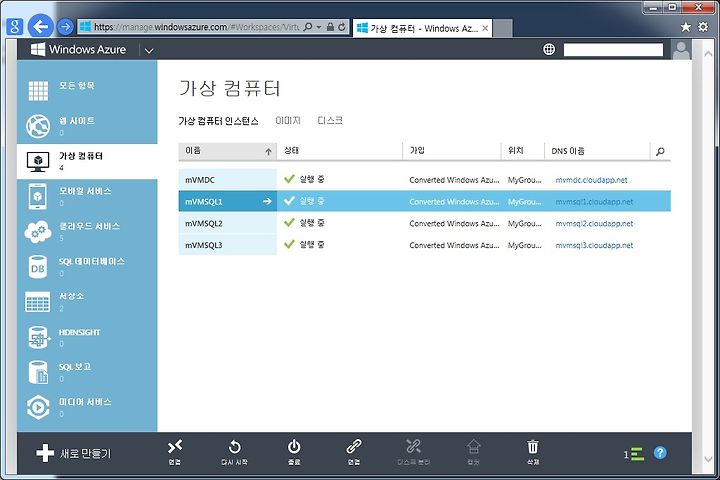Go back with browser back arrow
Image resolution: width=720 pixels, height=480 pixels.
[41, 27]
